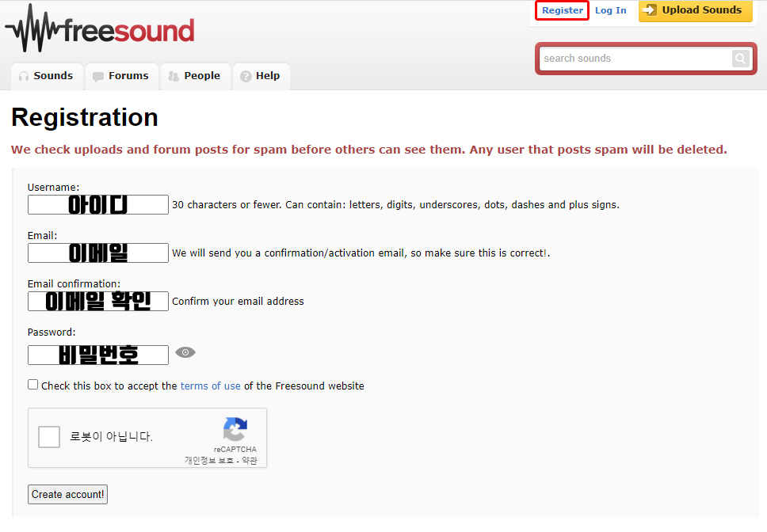Focus the Email confirmation input field
This screenshot has height=532, width=767.
[97, 302]
